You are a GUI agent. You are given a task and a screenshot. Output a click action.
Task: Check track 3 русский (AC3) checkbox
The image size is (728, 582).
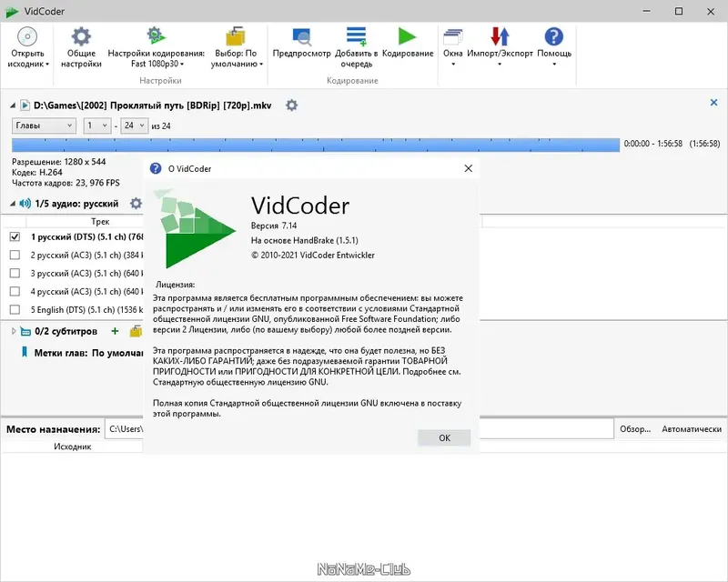15,273
